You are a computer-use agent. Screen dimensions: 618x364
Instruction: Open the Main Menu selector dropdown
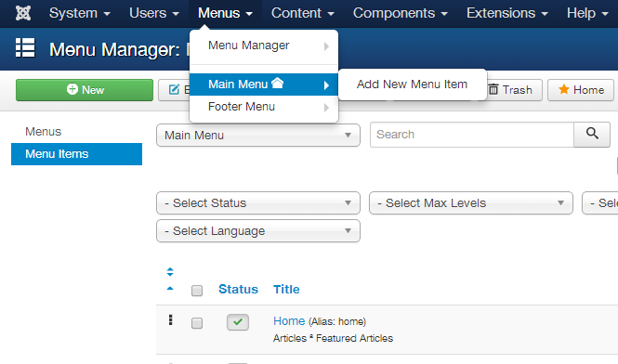pos(258,136)
